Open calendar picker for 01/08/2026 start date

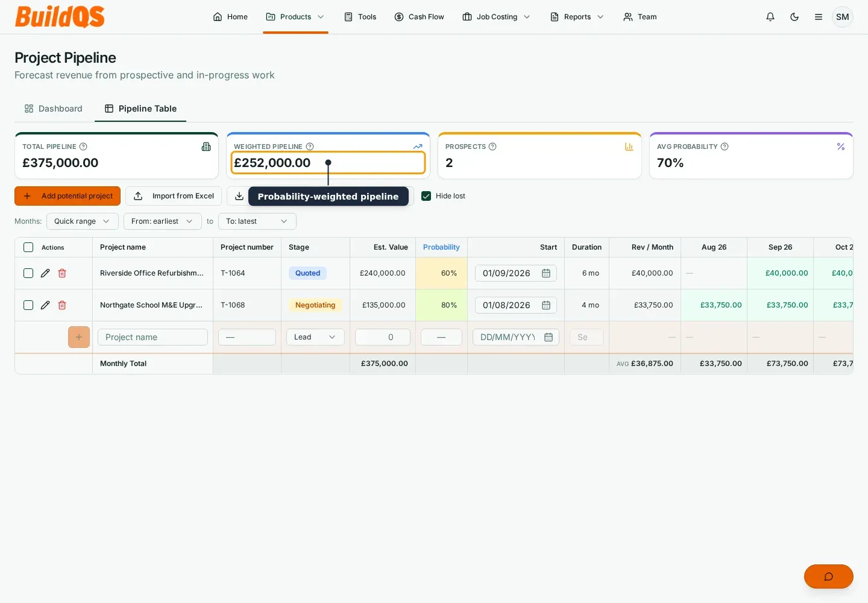coord(546,305)
